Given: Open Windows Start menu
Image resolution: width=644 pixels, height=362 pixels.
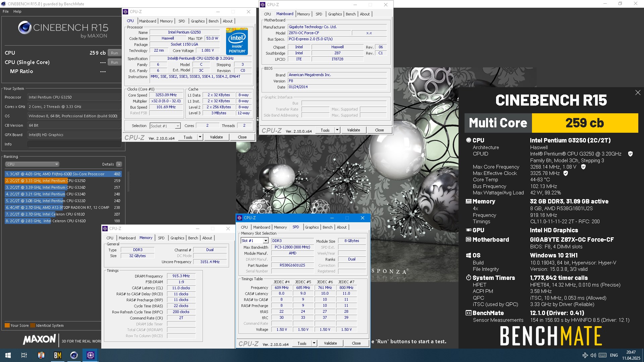Looking at the screenshot, I should click(x=8, y=355).
